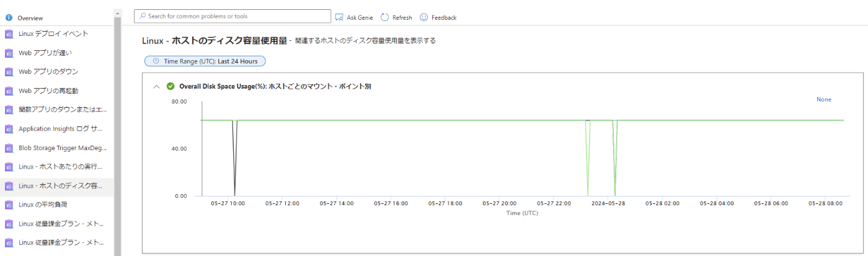The image size is (868, 256).
Task: Click the icon on the last Linux 従量課金プラン row
Action: (x=9, y=242)
